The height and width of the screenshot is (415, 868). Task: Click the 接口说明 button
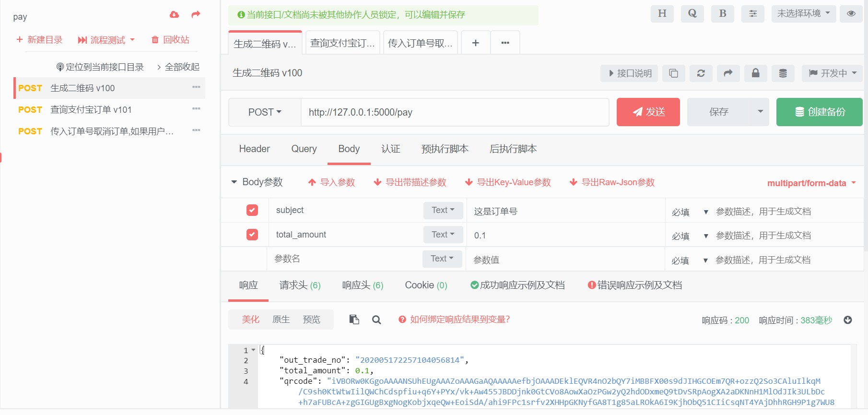[629, 73]
